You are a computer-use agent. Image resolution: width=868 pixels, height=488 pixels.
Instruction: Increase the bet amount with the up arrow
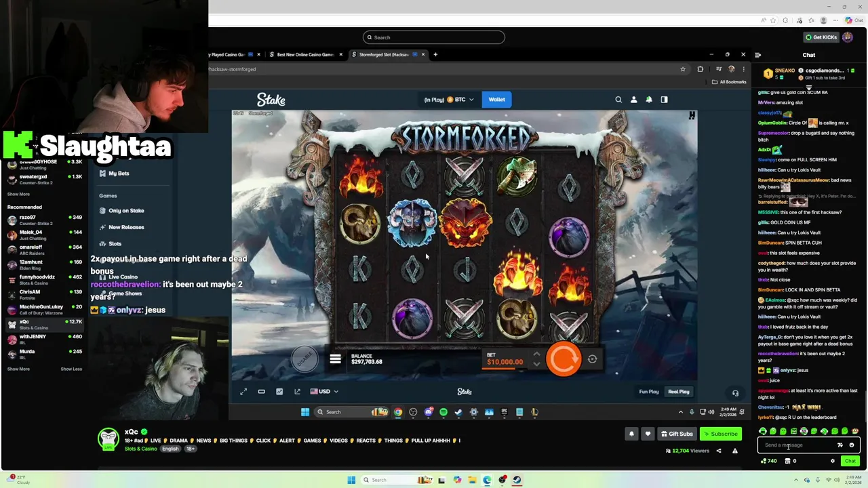(536, 354)
